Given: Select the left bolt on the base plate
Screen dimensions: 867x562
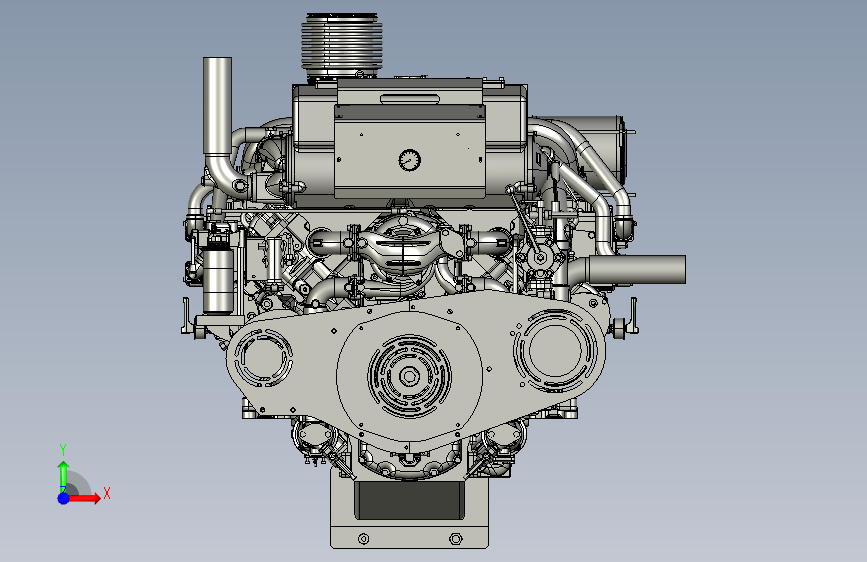Looking at the screenshot, I should (363, 539).
